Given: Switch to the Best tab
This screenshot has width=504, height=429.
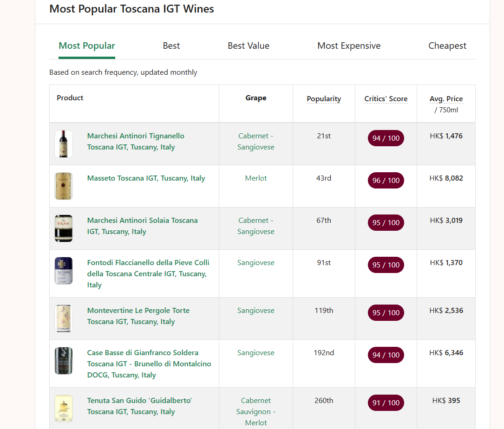Looking at the screenshot, I should pyautogui.click(x=171, y=45).
